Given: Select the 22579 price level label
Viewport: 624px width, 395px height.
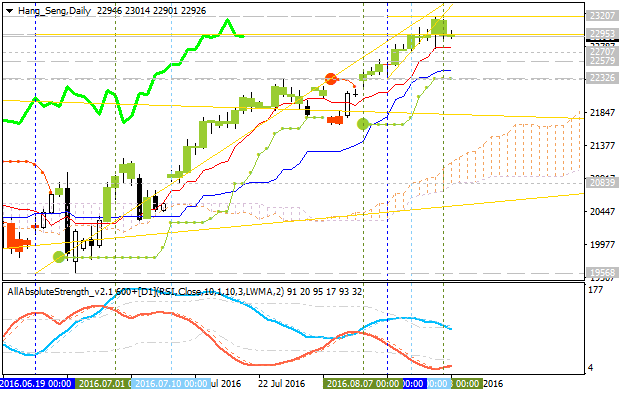Looking at the screenshot, I should tap(602, 60).
